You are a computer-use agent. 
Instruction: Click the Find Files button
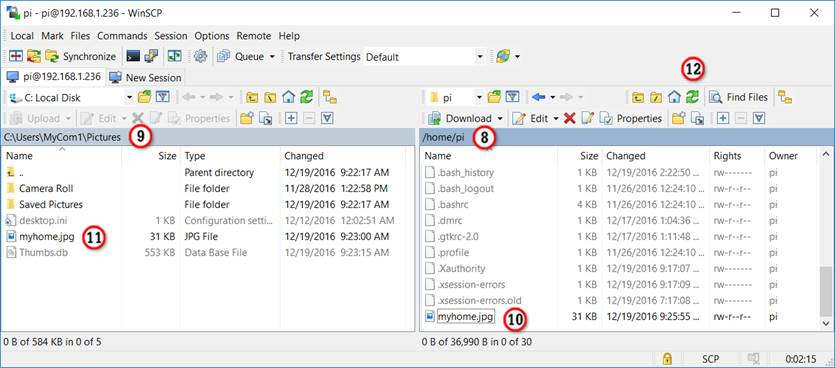(739, 97)
